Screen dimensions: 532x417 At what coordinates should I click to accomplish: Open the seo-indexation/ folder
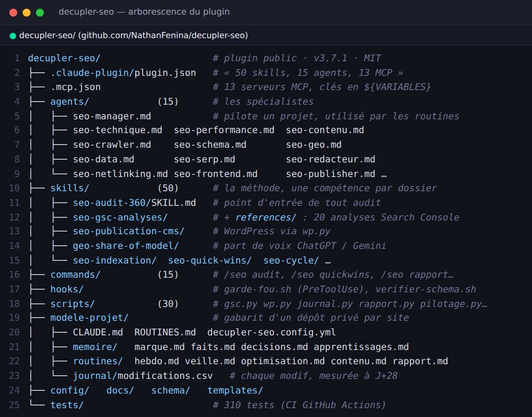[114, 260]
